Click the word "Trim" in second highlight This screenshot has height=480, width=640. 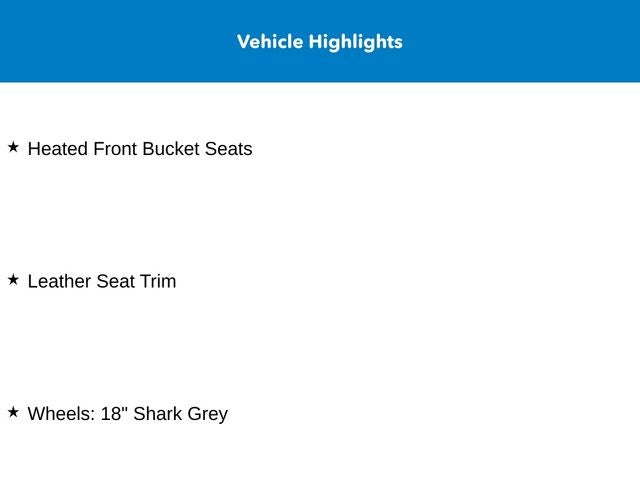coord(158,282)
